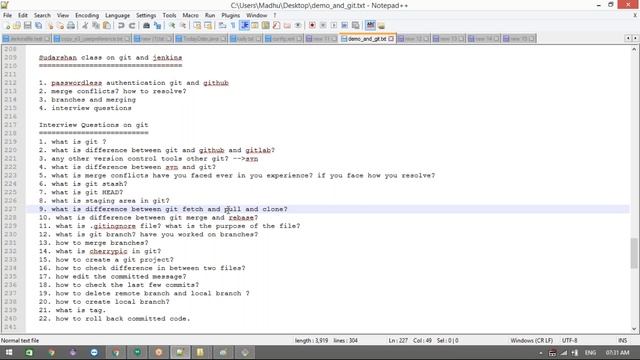This screenshot has height=360, width=640.
Task: Click the Zoom In toolbar icon
Action: point(172,25)
